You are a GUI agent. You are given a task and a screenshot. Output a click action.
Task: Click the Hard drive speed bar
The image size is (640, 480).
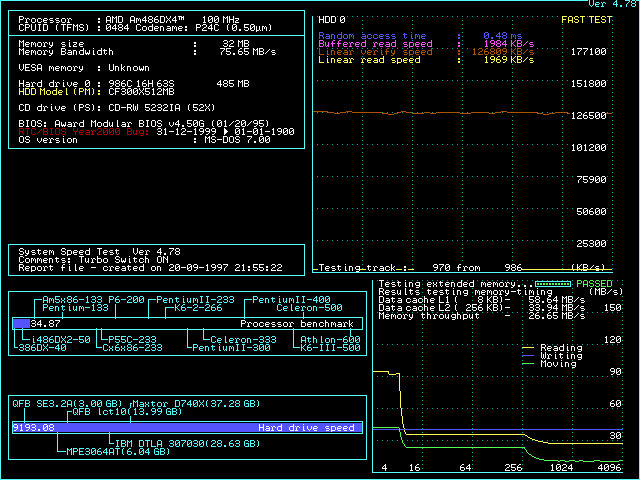pyautogui.click(x=187, y=427)
